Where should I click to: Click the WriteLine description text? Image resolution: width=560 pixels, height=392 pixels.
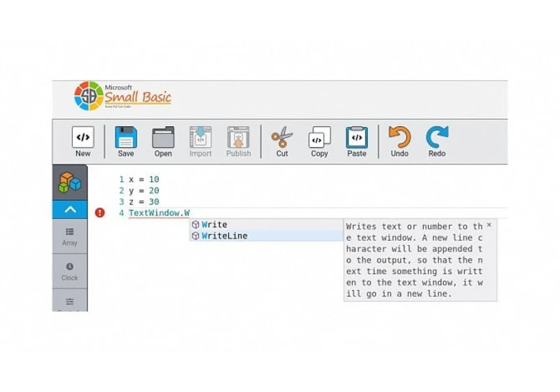point(414,260)
